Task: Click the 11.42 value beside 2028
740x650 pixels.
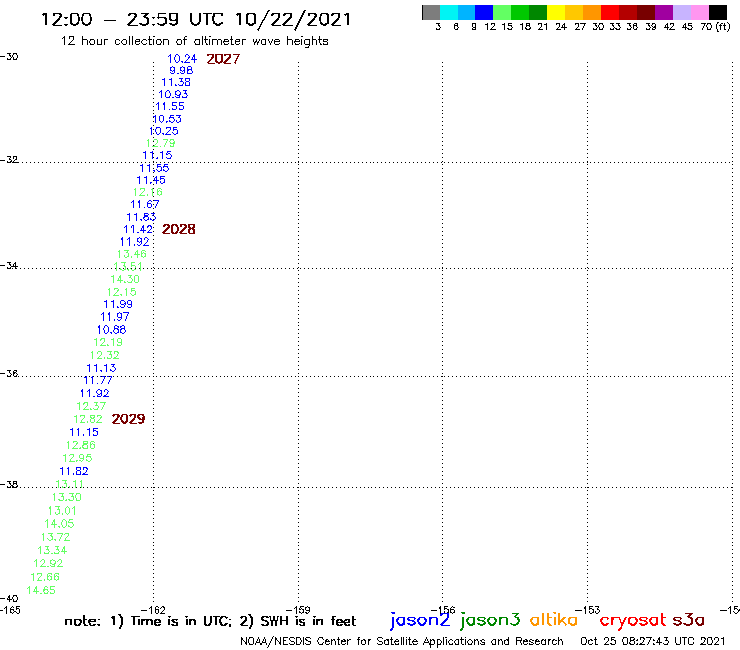Action: pyautogui.click(x=138, y=229)
